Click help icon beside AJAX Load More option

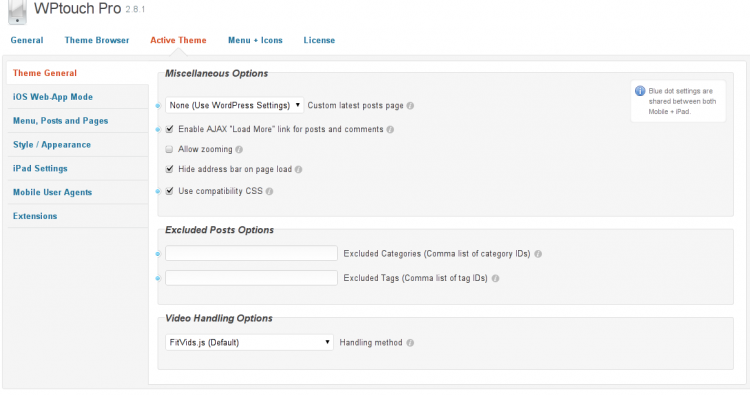tap(390, 130)
